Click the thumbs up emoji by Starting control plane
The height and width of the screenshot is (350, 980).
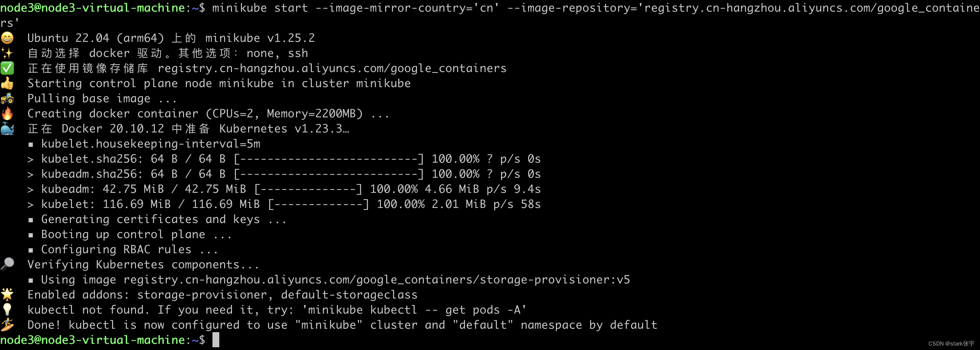point(7,83)
